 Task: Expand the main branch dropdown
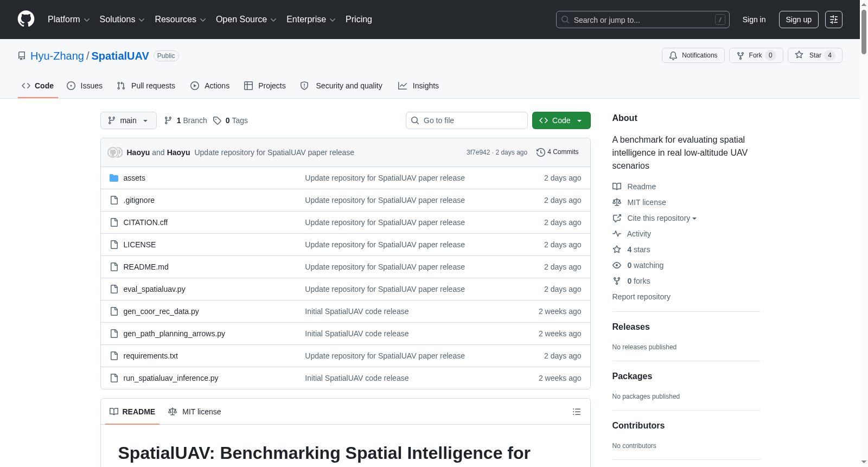pyautogui.click(x=128, y=120)
